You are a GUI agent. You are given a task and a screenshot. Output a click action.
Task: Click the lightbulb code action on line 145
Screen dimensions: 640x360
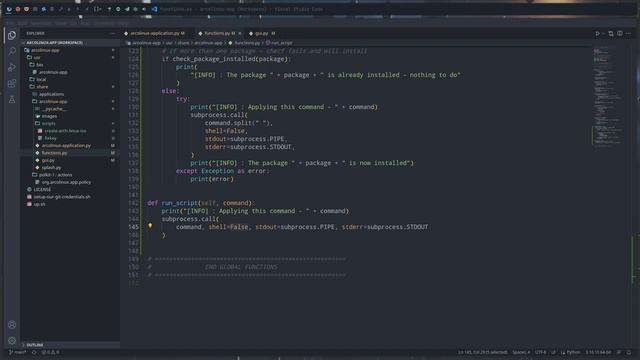[150, 226]
